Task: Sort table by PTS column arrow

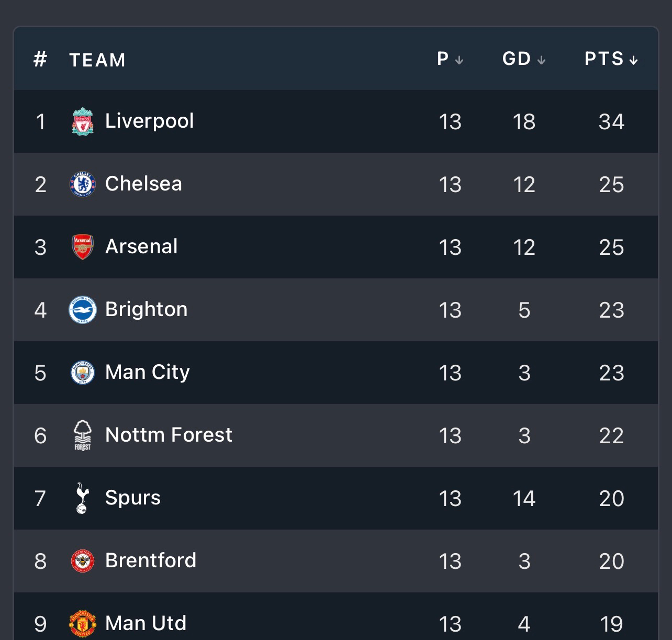Action: [633, 60]
